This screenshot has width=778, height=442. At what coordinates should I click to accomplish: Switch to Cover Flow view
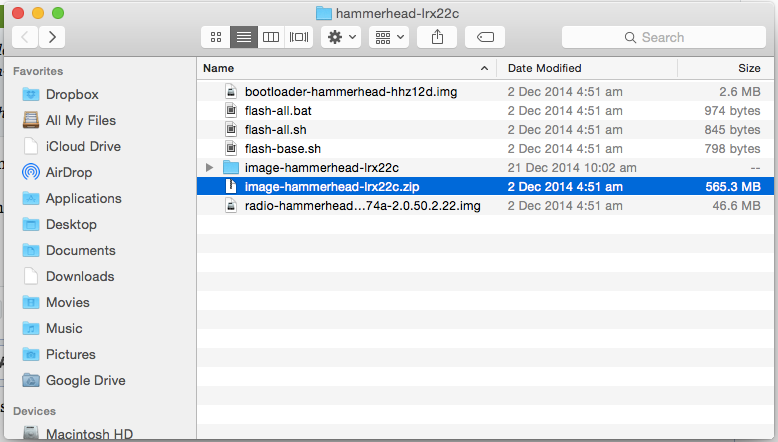coord(298,37)
